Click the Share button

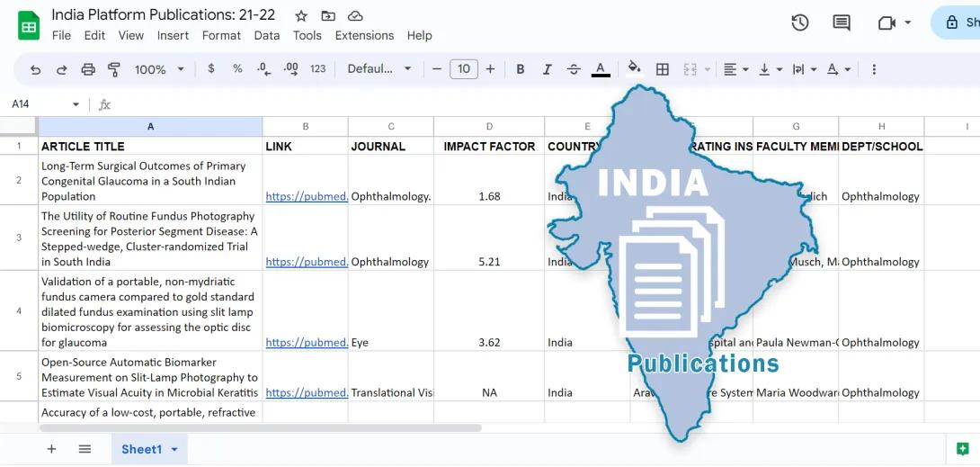point(957,23)
